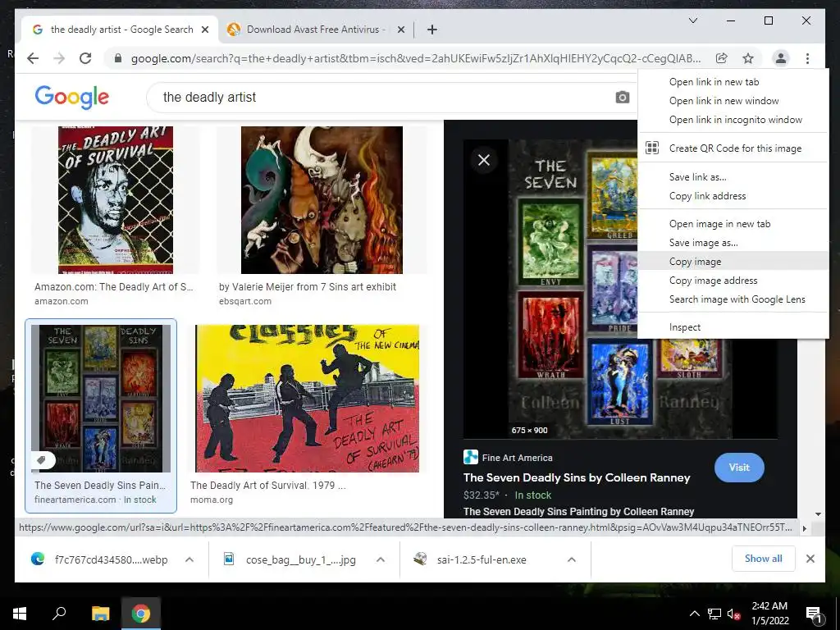840x630 pixels.
Task: Open the Chrome three-dot menu
Action: coord(807,58)
